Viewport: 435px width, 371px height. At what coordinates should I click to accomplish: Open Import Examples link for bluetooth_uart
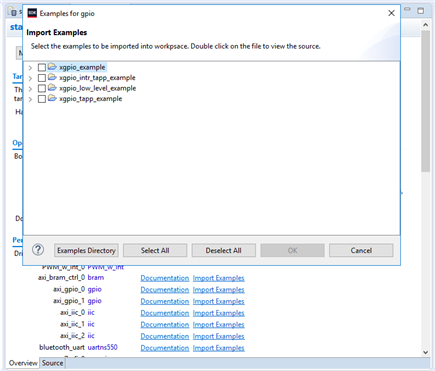point(219,348)
